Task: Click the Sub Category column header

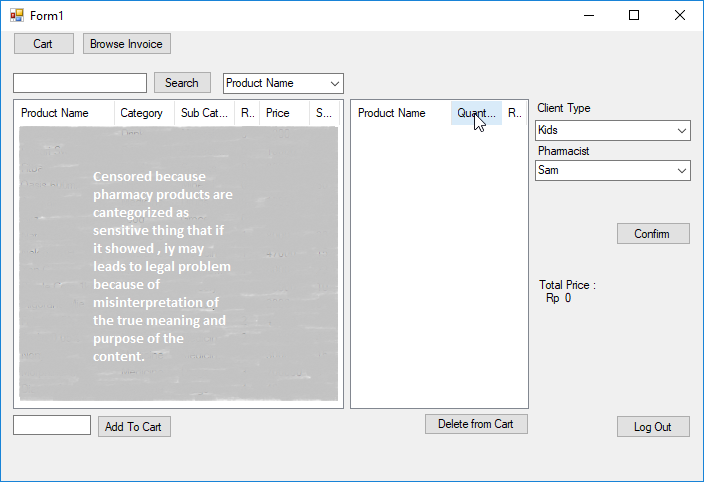Action: click(204, 113)
